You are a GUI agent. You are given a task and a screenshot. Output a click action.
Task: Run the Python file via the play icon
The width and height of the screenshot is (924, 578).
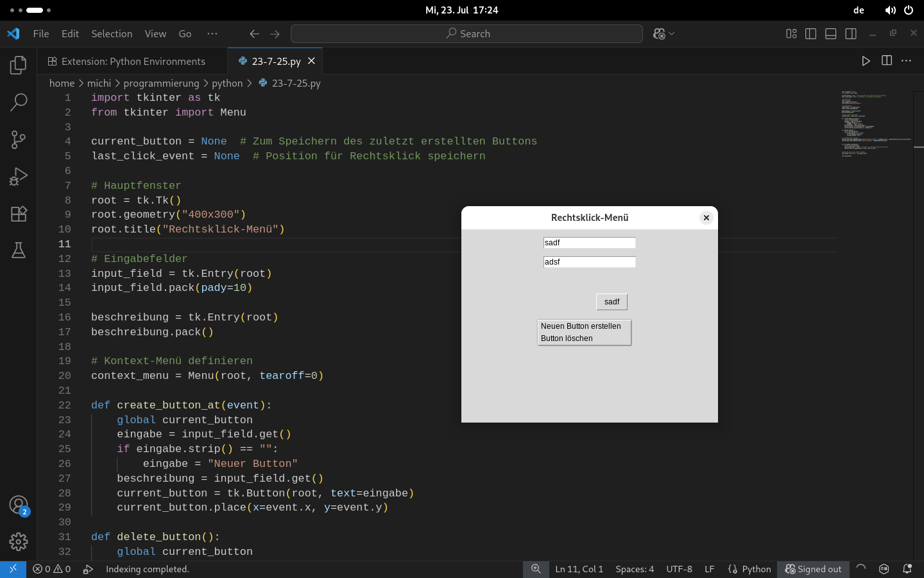(866, 61)
